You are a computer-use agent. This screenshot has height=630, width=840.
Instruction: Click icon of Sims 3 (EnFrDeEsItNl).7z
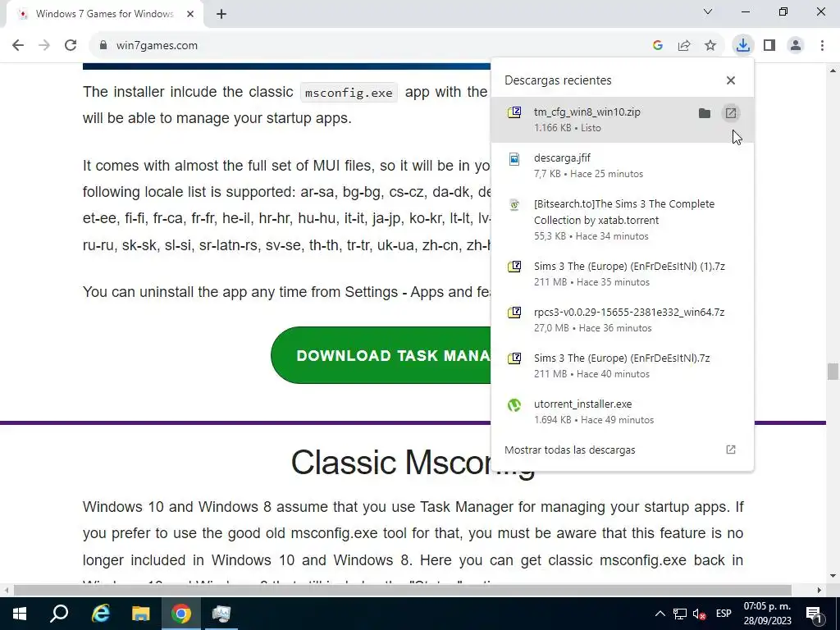514,358
